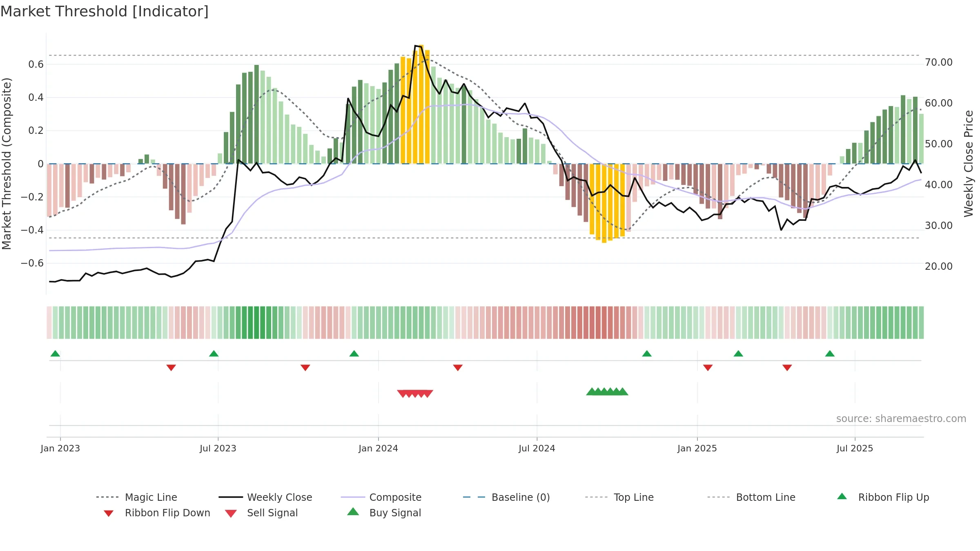Click the Ribbon Flip Up marker just before Jul 2023
Image resolution: width=980 pixels, height=551 pixels.
click(x=214, y=353)
